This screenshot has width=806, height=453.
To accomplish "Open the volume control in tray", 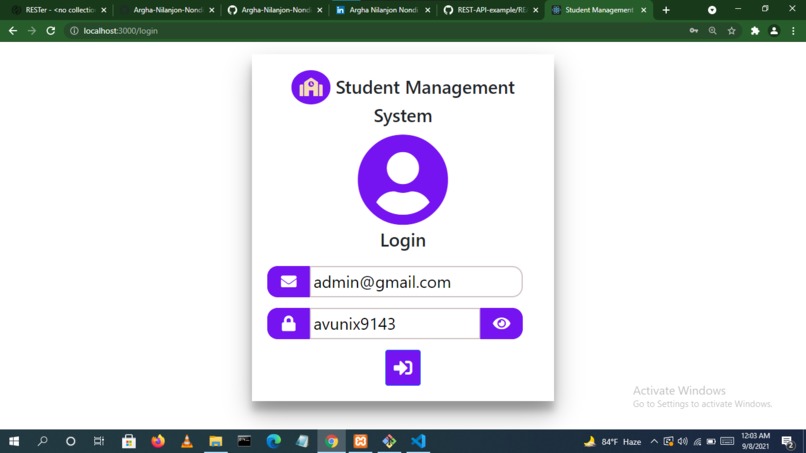I will point(683,441).
